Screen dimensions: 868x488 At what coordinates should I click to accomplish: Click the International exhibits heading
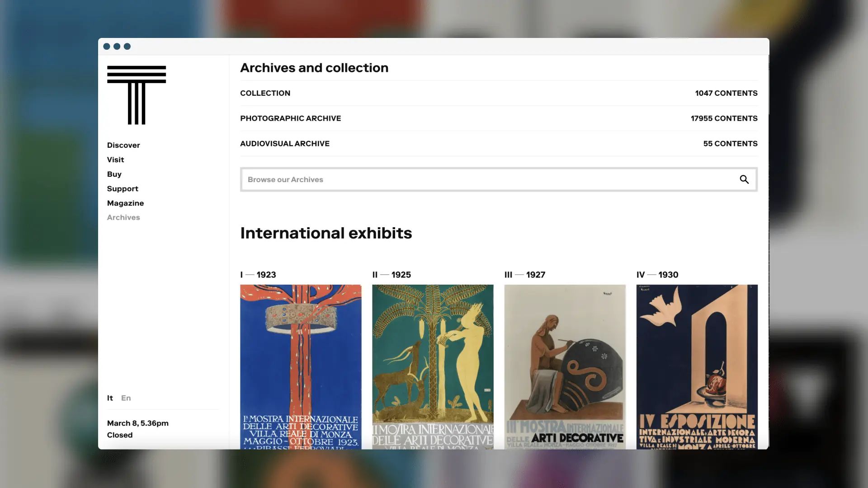coord(326,233)
